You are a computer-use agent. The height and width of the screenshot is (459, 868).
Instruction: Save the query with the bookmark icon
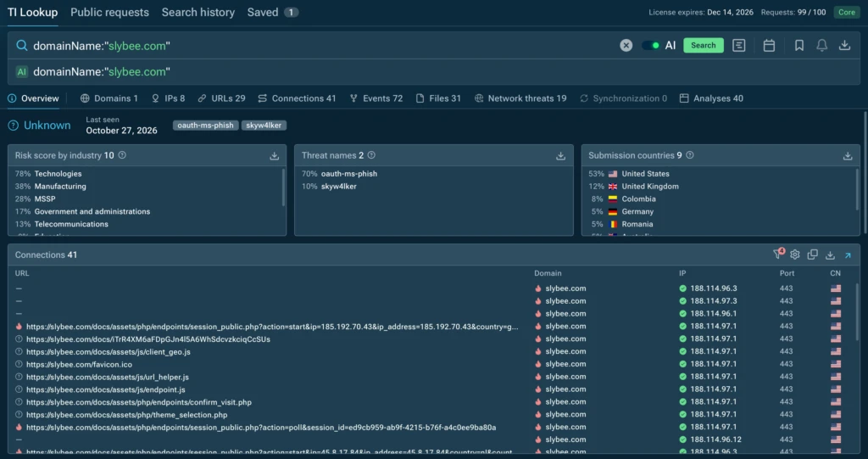tap(798, 46)
